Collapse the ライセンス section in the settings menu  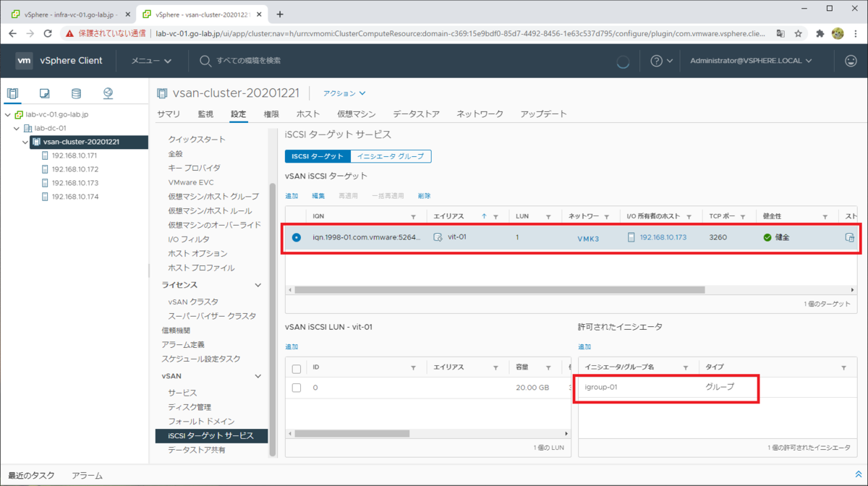click(x=258, y=285)
